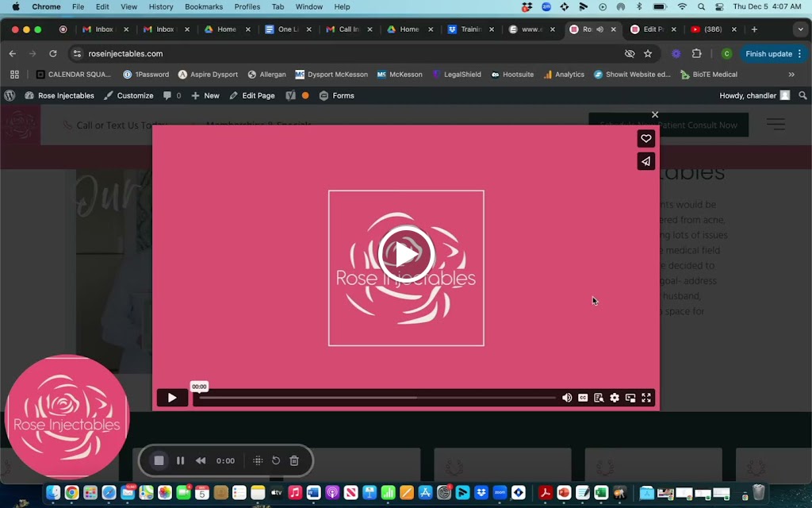Image resolution: width=812 pixels, height=508 pixels.
Task: Expand the Howdy, chandler account menu
Action: [755, 95]
